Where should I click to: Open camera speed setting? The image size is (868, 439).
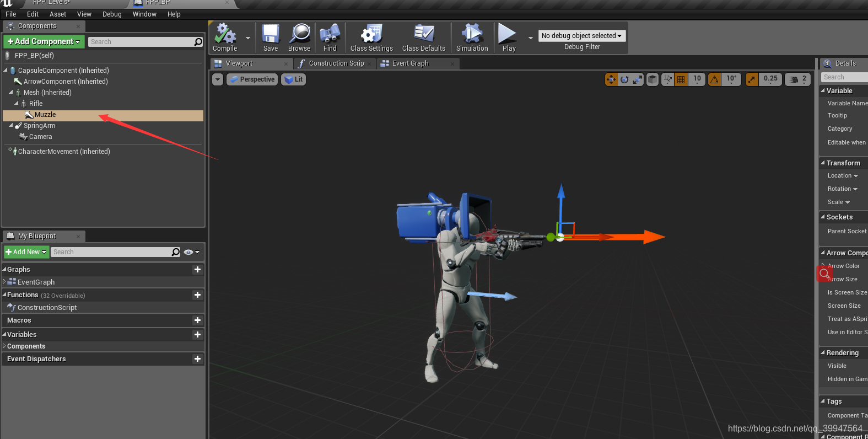(798, 79)
